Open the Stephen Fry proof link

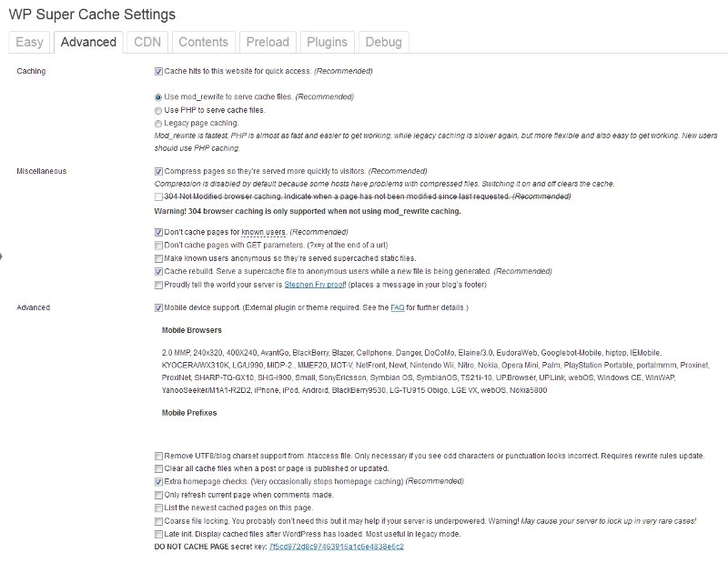click(x=315, y=285)
